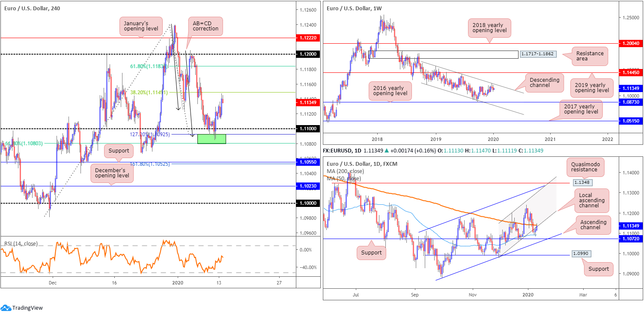This screenshot has width=644, height=314.
Task: Click the RSI (14, close) indicator title
Action: [21, 244]
